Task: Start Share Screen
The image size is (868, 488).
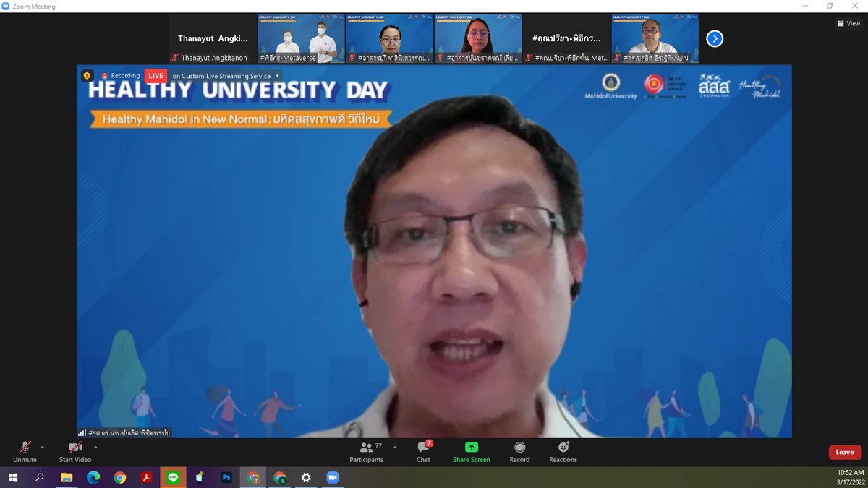Action: click(x=471, y=452)
